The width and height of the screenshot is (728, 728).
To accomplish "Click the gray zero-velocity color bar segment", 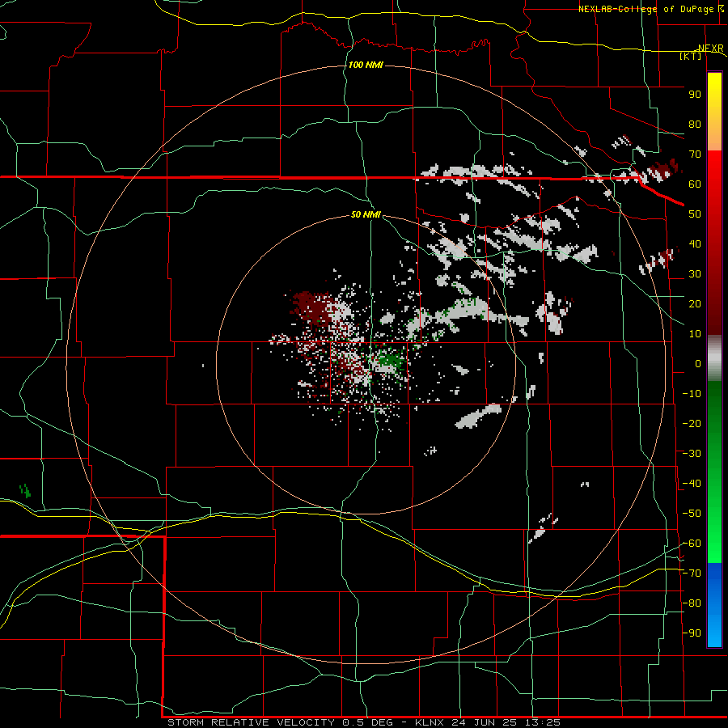I will tap(714, 358).
